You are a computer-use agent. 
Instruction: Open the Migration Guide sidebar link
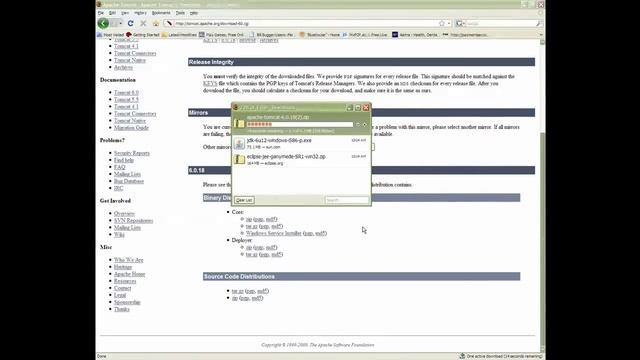point(131,128)
